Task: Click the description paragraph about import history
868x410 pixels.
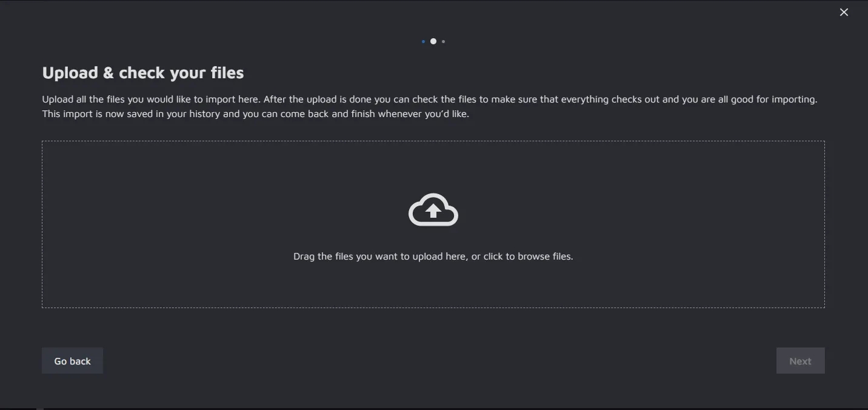Action: click(255, 114)
